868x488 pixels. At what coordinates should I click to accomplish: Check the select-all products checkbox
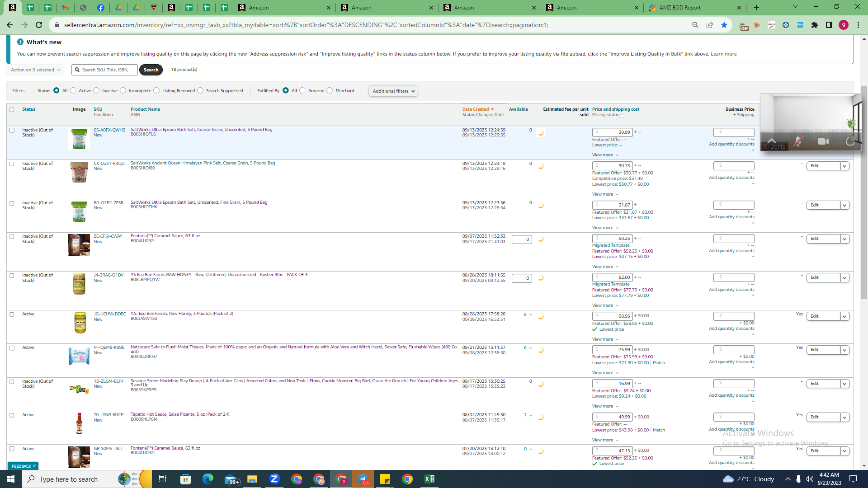[12, 110]
